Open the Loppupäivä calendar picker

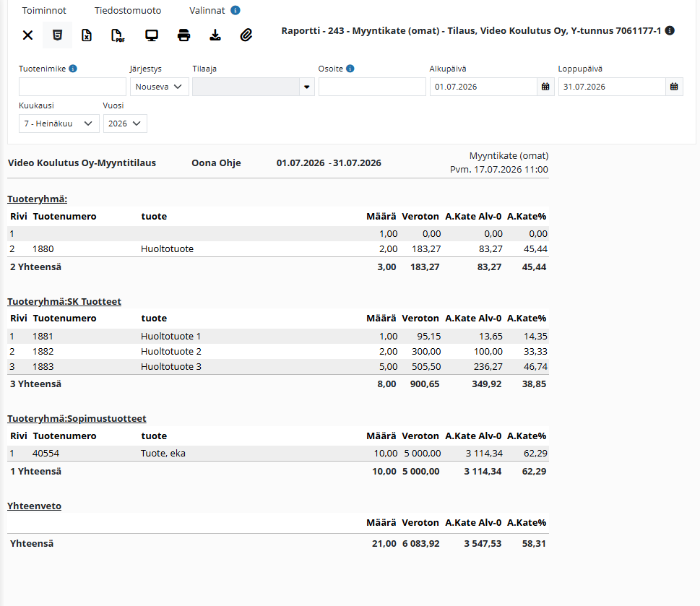pos(674,87)
